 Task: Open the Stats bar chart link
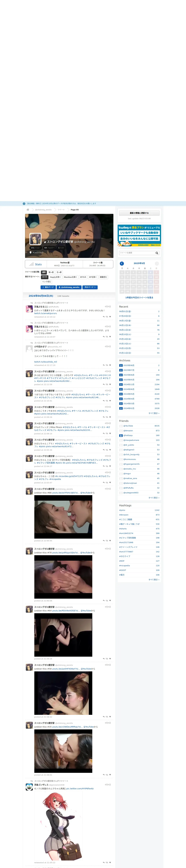click(36, 264)
